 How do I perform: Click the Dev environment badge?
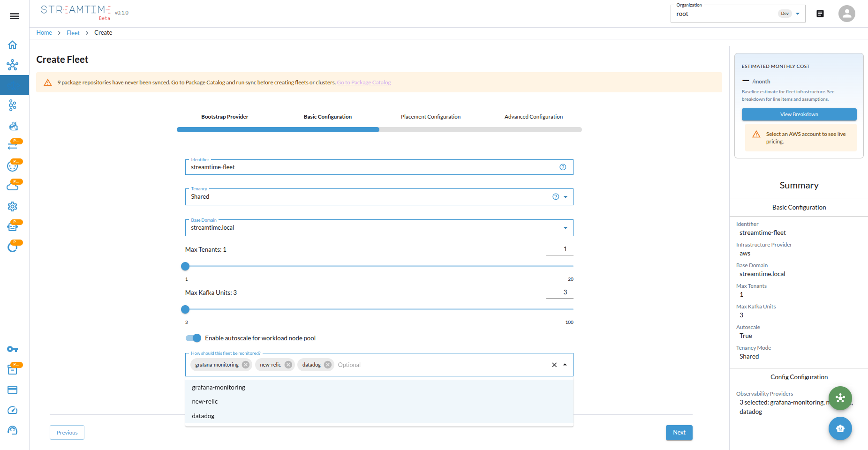785,14
